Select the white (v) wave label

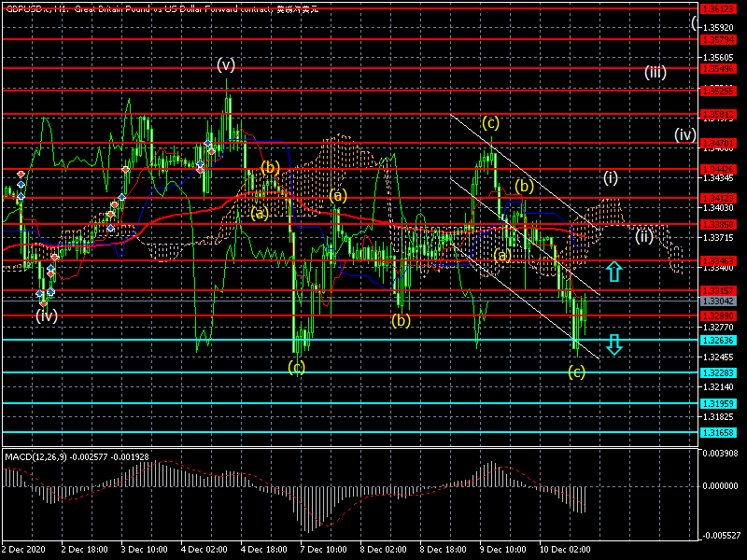pos(226,64)
